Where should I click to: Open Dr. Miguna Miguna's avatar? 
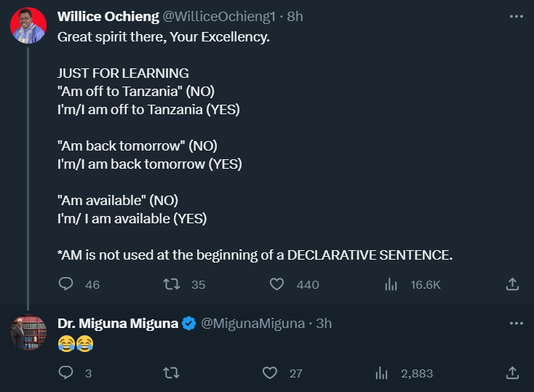click(28, 333)
